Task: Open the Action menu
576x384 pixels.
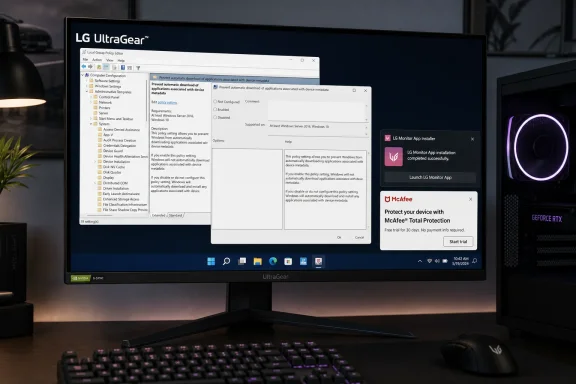Action: tap(97, 60)
